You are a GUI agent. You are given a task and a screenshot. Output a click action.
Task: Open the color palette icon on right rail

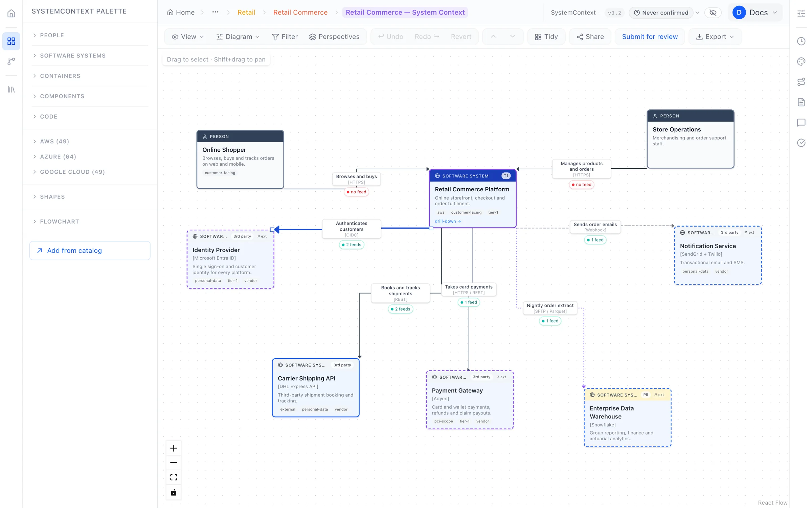[801, 62]
